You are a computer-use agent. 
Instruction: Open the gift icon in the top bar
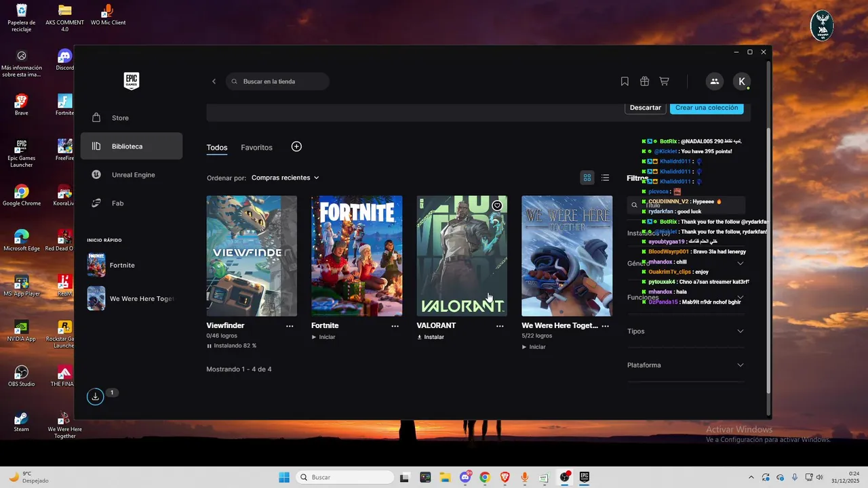pyautogui.click(x=644, y=81)
